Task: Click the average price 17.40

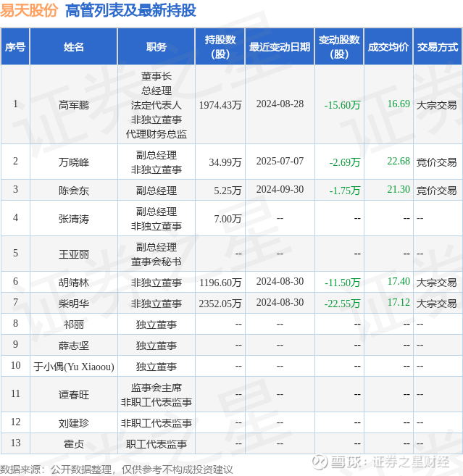Action: (x=399, y=281)
